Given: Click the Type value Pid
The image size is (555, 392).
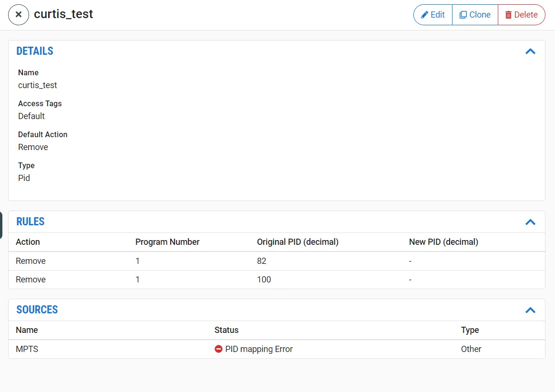Looking at the screenshot, I should coord(24,178).
